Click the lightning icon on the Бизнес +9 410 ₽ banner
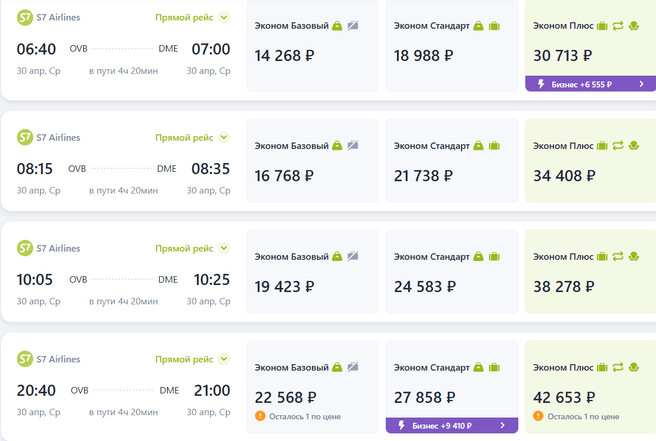 click(399, 425)
